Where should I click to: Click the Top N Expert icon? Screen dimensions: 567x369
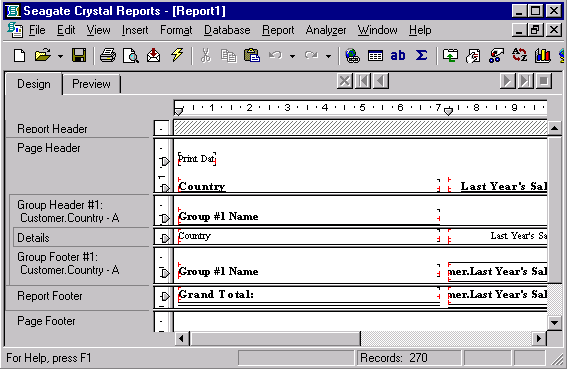496,56
